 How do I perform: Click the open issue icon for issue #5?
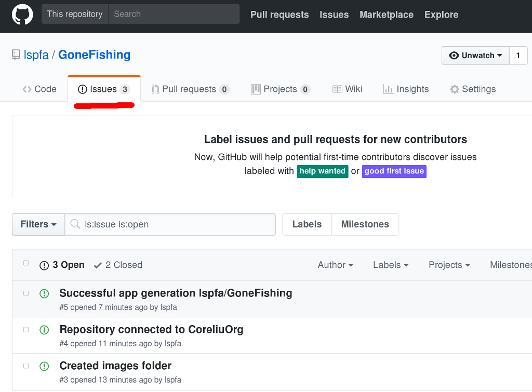pyautogui.click(x=44, y=294)
